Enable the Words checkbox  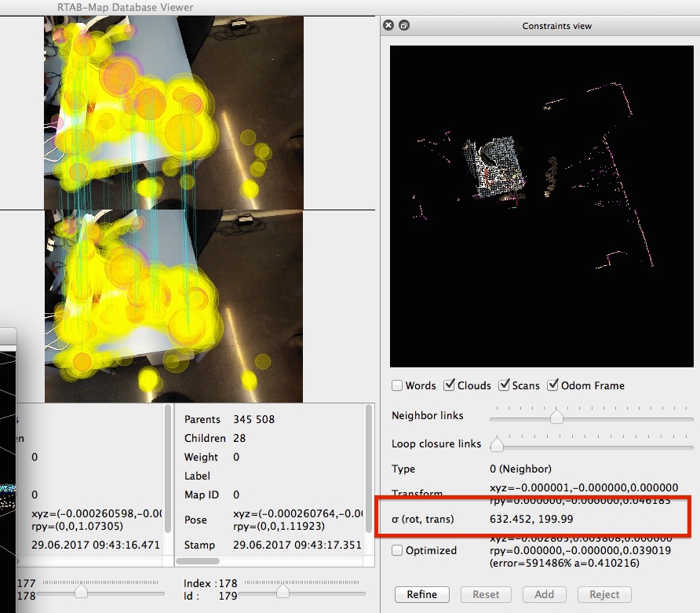398,385
